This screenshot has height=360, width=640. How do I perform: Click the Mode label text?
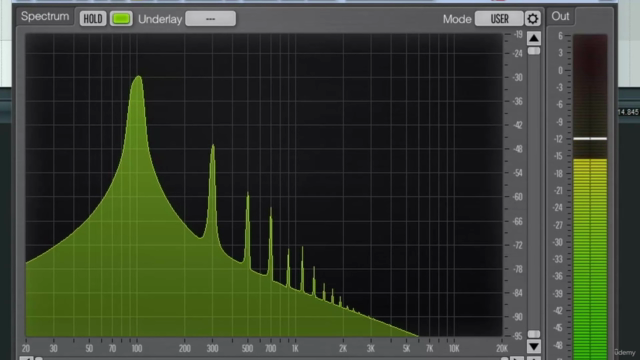[x=457, y=19]
